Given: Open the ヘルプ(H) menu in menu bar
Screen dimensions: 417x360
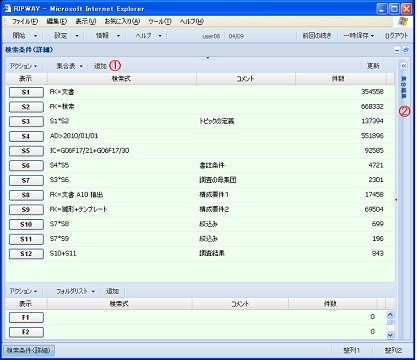Looking at the screenshot, I should (192, 22).
